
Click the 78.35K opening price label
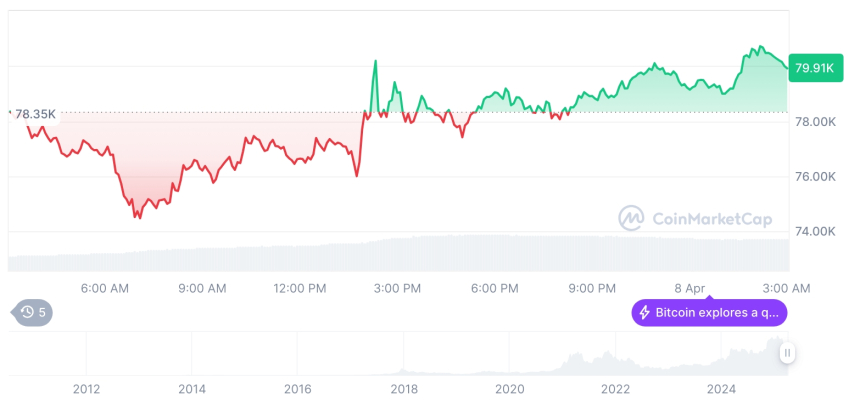tap(35, 114)
